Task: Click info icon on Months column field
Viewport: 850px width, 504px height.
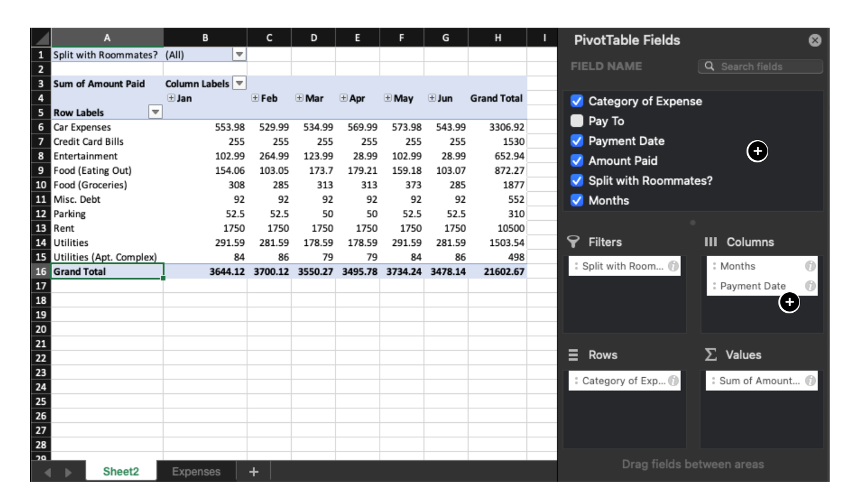Action: (810, 266)
